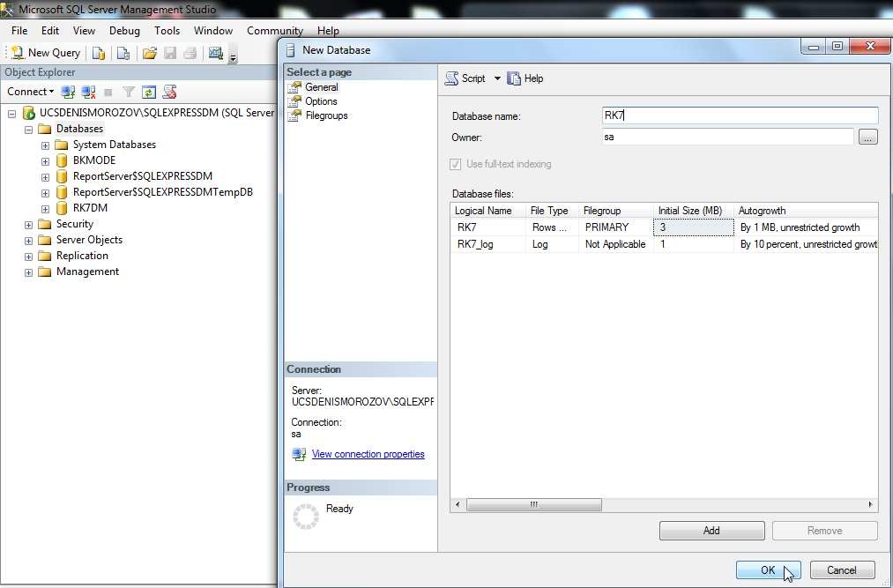The height and width of the screenshot is (588, 893).
Task: Switch to the Options page
Action: click(321, 101)
